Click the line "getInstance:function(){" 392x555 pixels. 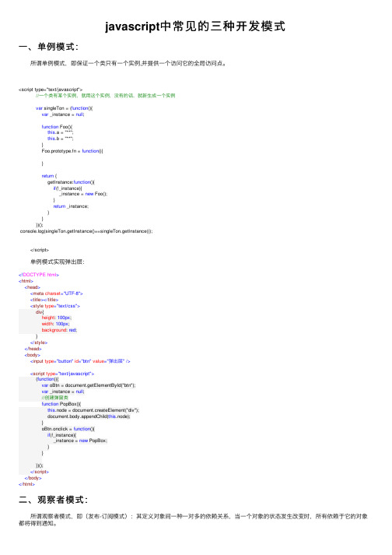pyautogui.click(x=71, y=182)
